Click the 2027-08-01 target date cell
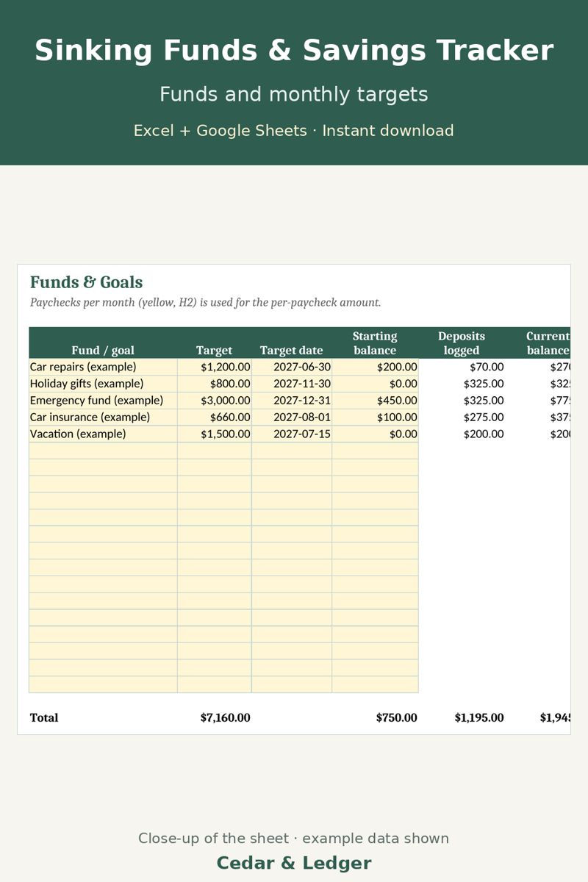Viewport: 588px width, 882px height. coord(292,417)
